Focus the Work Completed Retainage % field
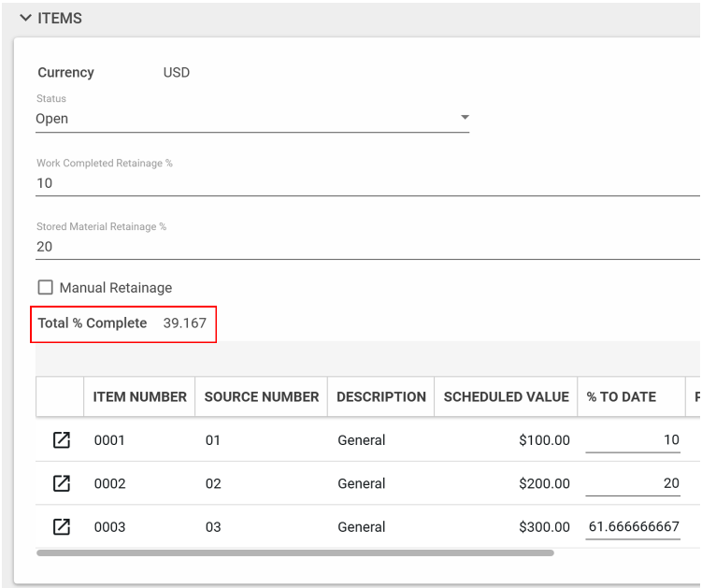 365,183
